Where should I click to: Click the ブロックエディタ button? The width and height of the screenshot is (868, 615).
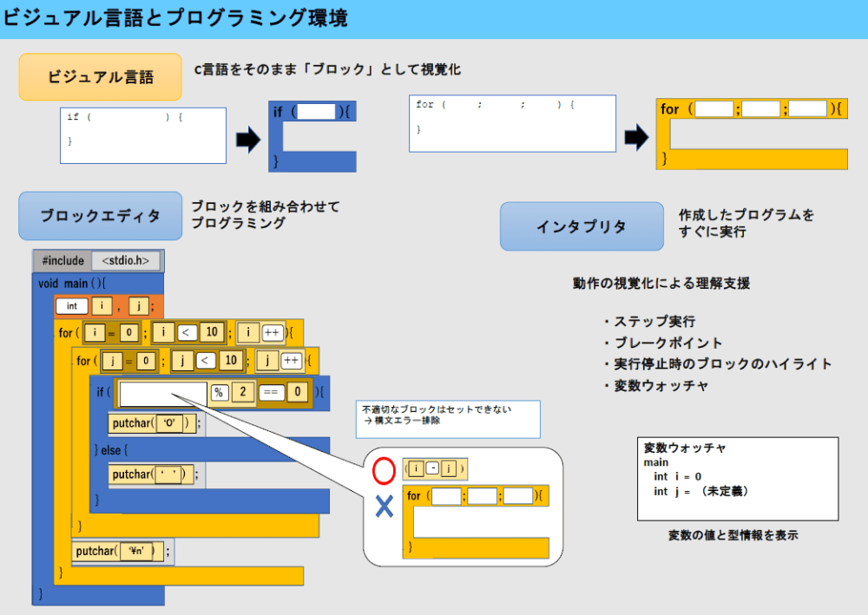(101, 216)
